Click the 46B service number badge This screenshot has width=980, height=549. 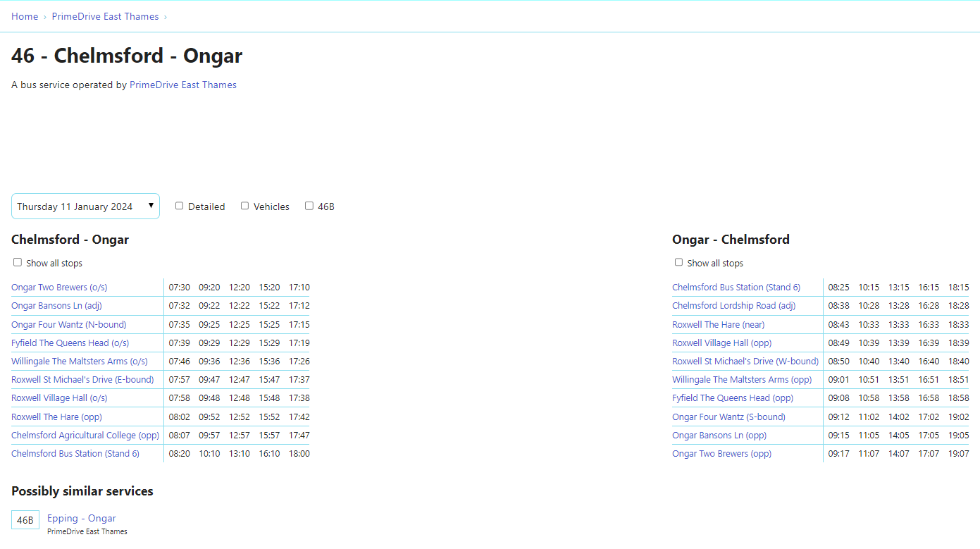click(x=25, y=520)
